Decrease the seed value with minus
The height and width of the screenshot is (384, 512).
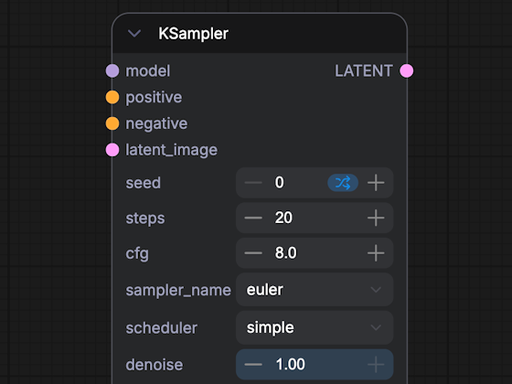[253, 183]
